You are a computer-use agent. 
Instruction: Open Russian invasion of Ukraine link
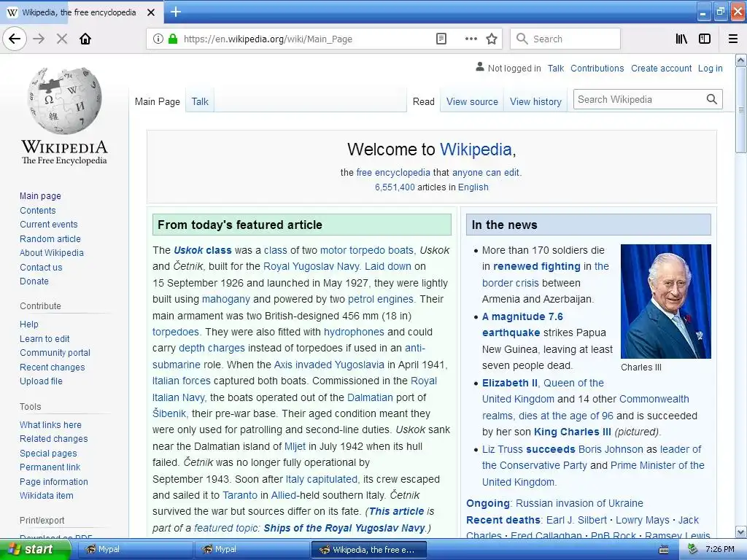click(579, 503)
